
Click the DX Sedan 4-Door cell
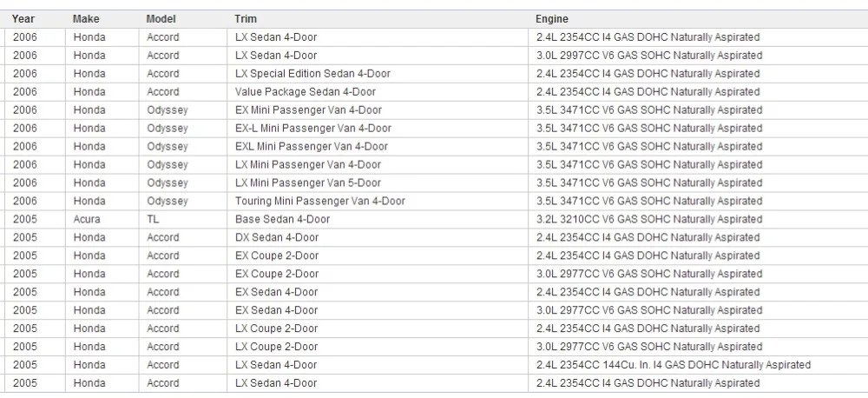click(277, 237)
